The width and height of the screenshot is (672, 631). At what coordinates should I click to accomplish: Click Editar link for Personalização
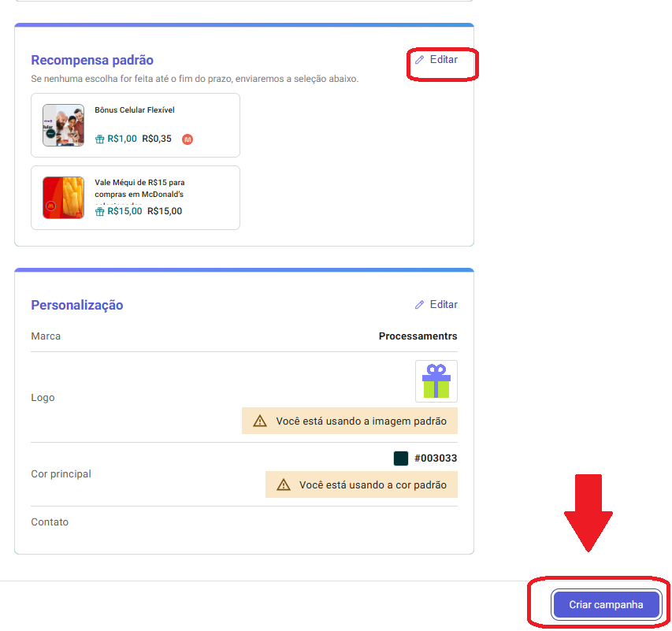(443, 305)
